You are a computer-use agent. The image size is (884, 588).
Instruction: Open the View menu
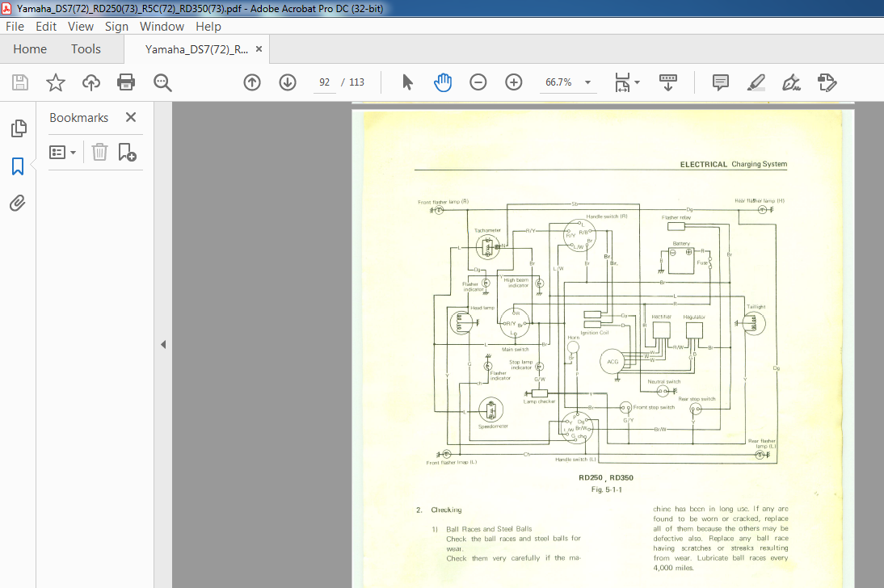point(81,27)
